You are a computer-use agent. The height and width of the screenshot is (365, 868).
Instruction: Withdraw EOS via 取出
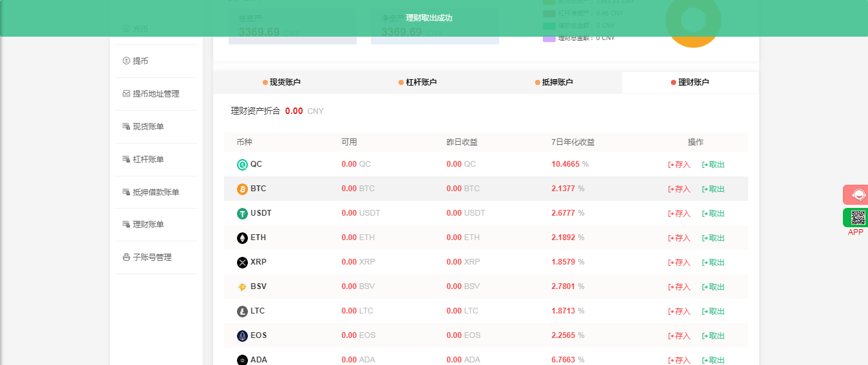coord(713,336)
